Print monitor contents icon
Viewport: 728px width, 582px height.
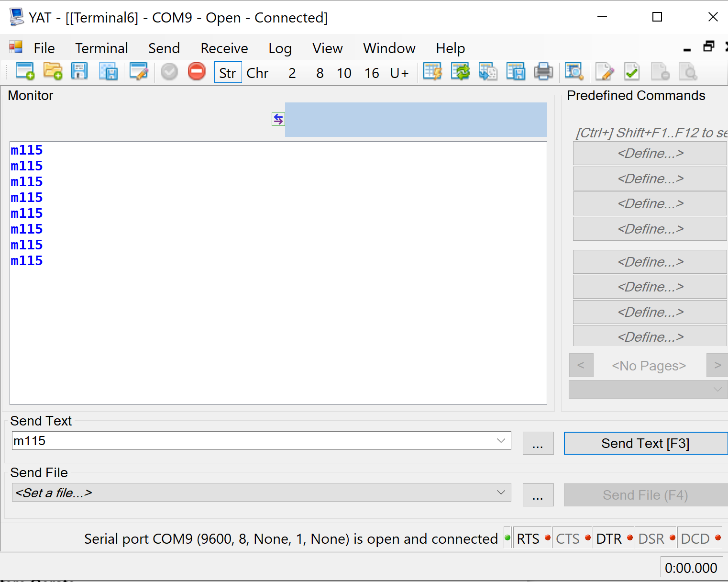pos(543,72)
